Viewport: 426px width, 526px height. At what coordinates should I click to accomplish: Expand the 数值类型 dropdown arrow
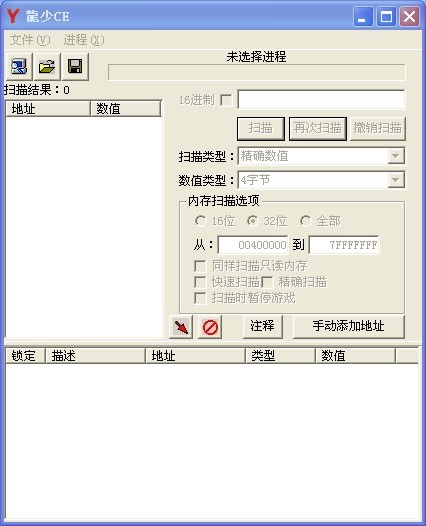point(396,180)
